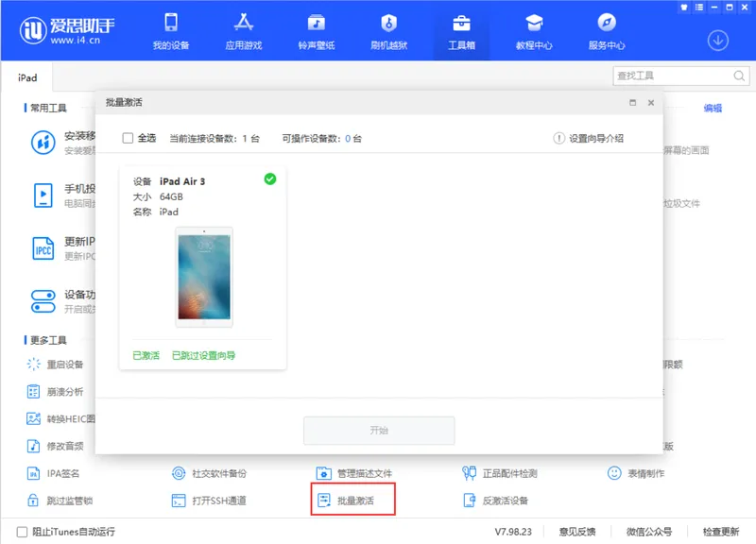Click the title bar skin shirt icon
The height and width of the screenshot is (544, 756).
(684, 8)
